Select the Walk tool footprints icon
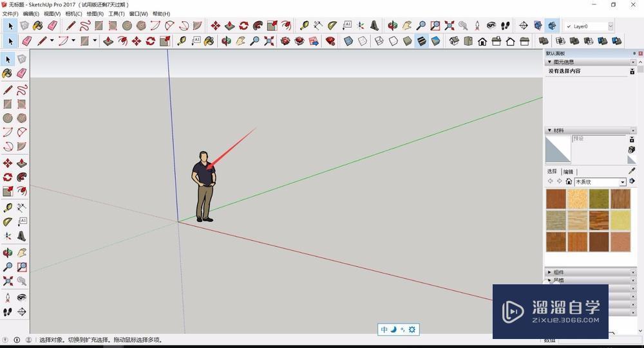 [506, 26]
